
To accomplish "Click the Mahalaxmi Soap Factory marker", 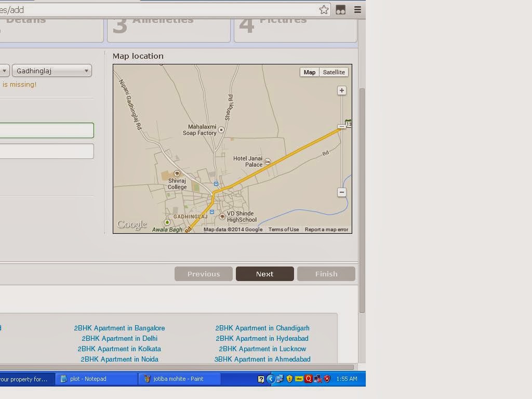I will pos(221,130).
